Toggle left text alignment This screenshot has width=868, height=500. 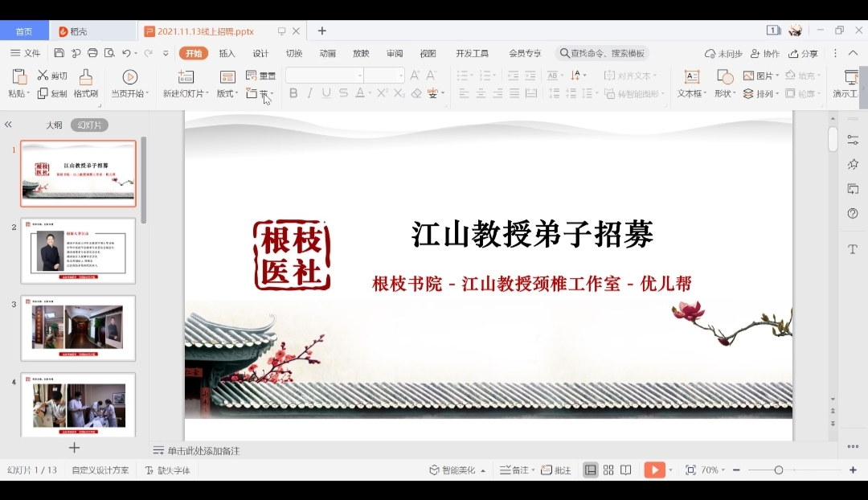[464, 93]
